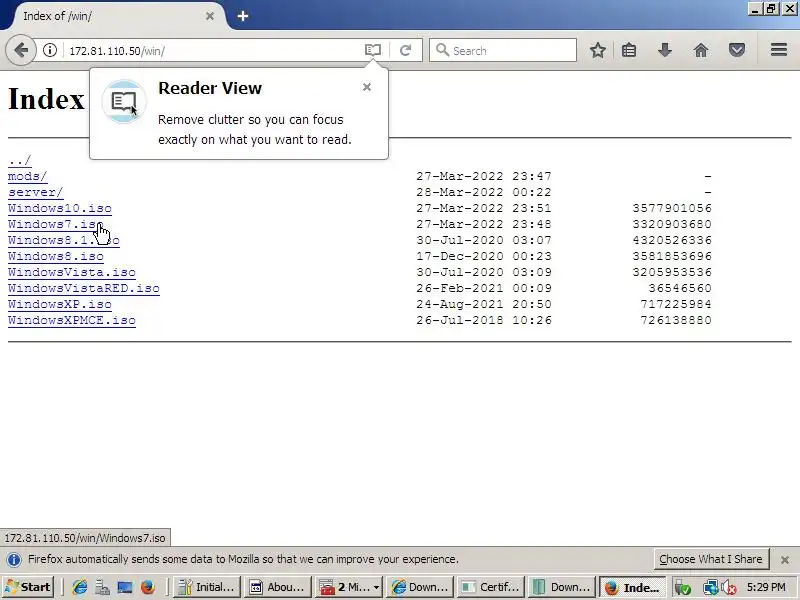Launch Internet Explorer from quick launch
This screenshot has height=600, width=800.
click(80, 587)
